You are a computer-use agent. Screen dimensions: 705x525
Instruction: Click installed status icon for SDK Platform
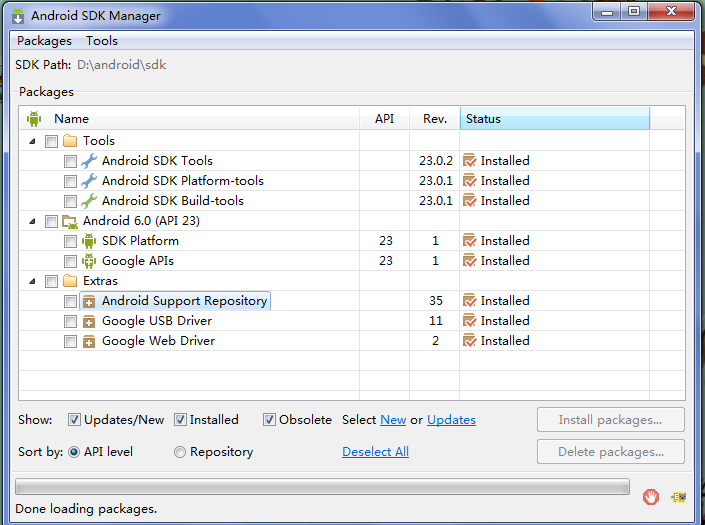point(469,240)
